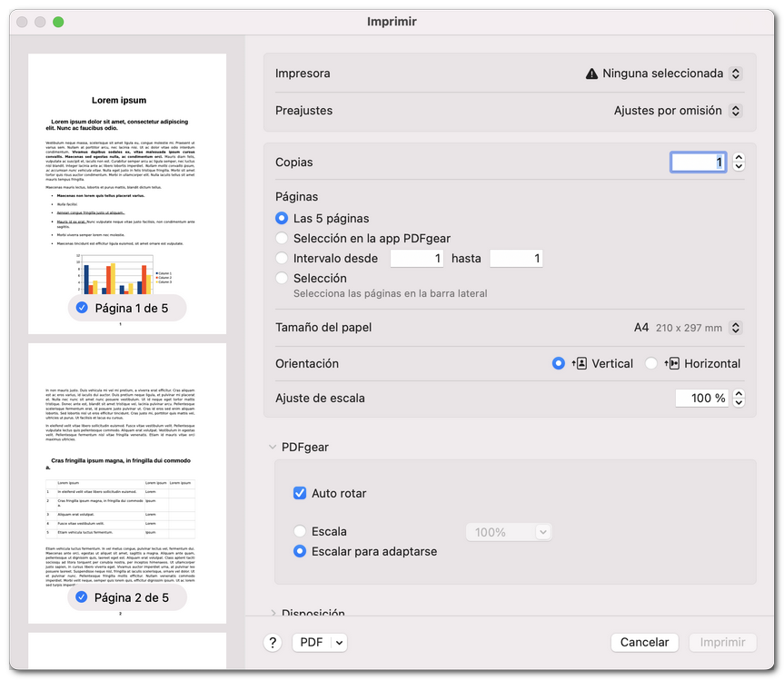784x680 pixels.
Task: Click the checkmark badge on Página 2
Action: [83, 597]
